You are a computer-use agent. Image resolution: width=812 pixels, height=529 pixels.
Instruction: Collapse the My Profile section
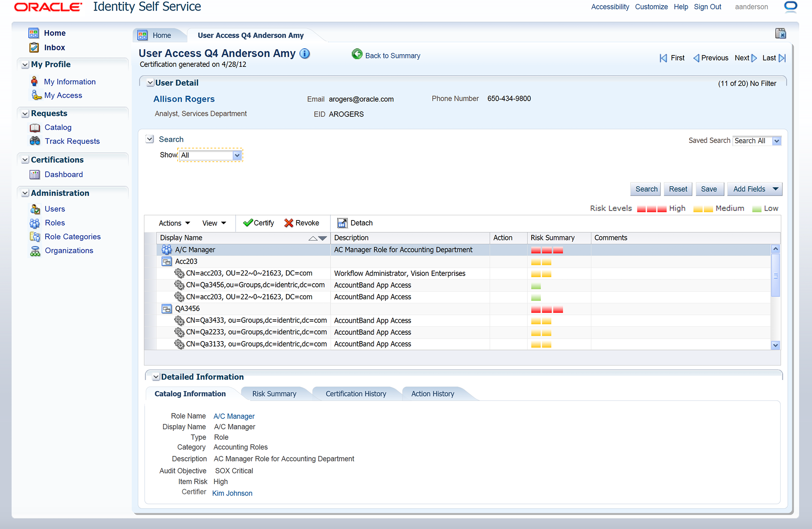(25, 65)
